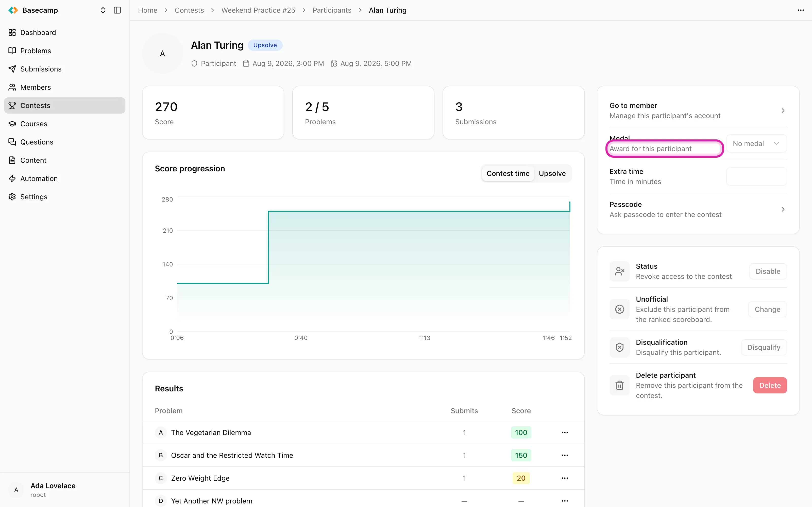The height and width of the screenshot is (507, 812).
Task: Toggle the sidebar panel icon
Action: point(117,10)
